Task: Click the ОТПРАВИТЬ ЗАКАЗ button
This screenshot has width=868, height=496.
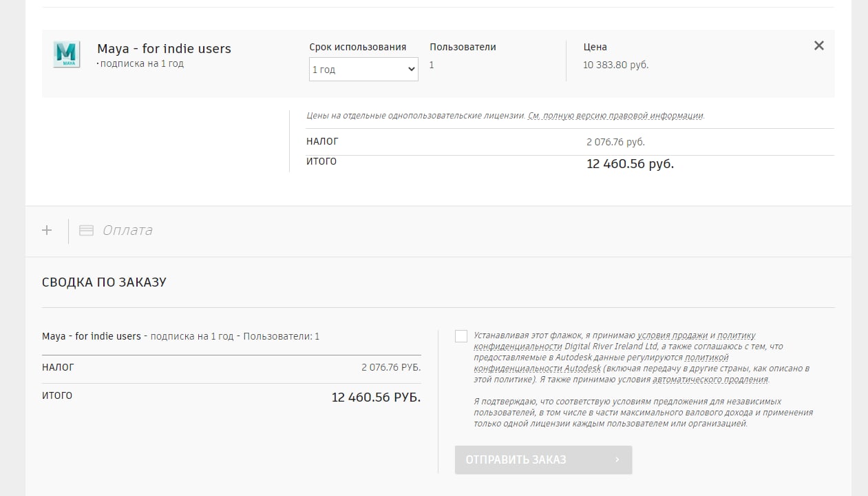Action: click(543, 459)
